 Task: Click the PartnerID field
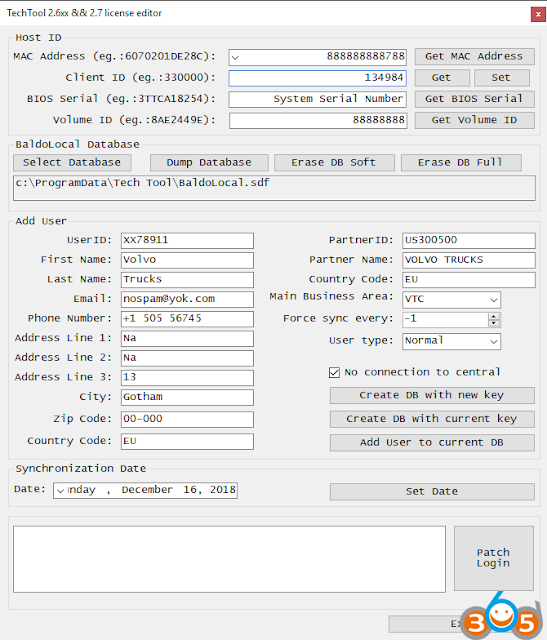click(469, 240)
